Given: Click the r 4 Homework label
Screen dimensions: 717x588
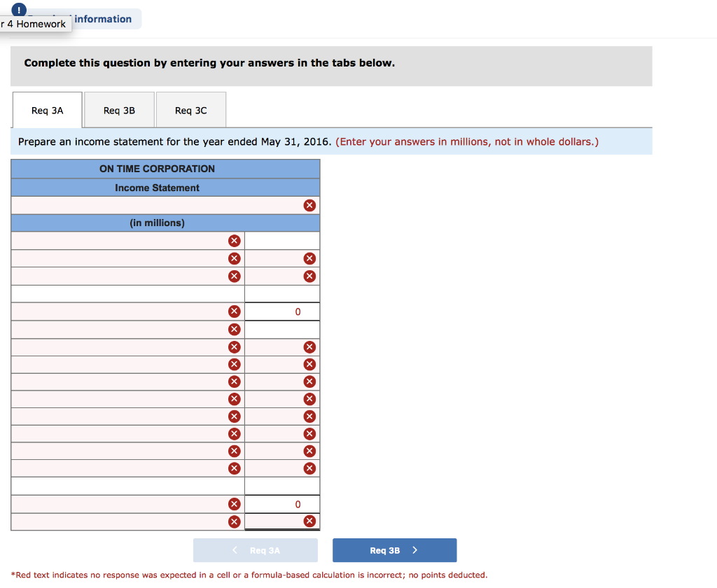Looking at the screenshot, I should tap(36, 24).
